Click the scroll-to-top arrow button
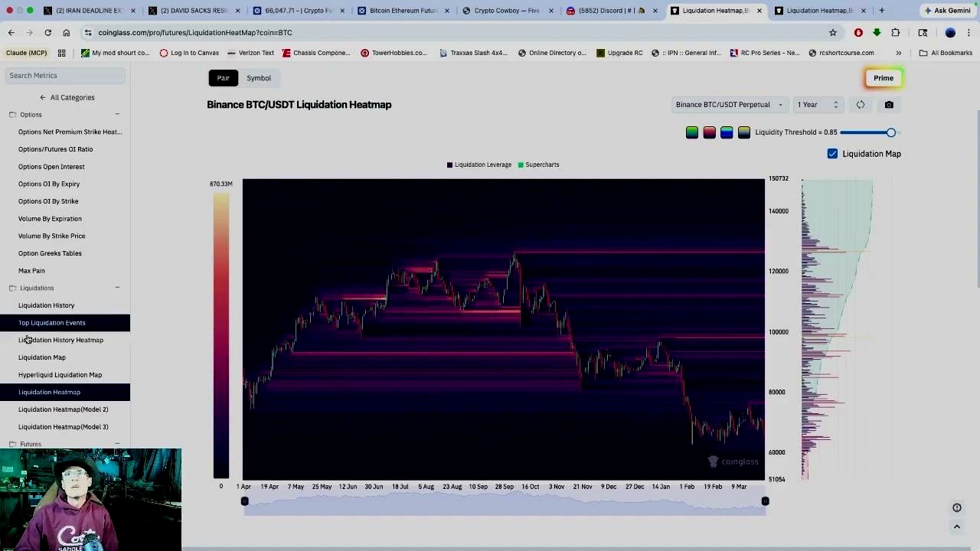The image size is (980, 551). 956,527
